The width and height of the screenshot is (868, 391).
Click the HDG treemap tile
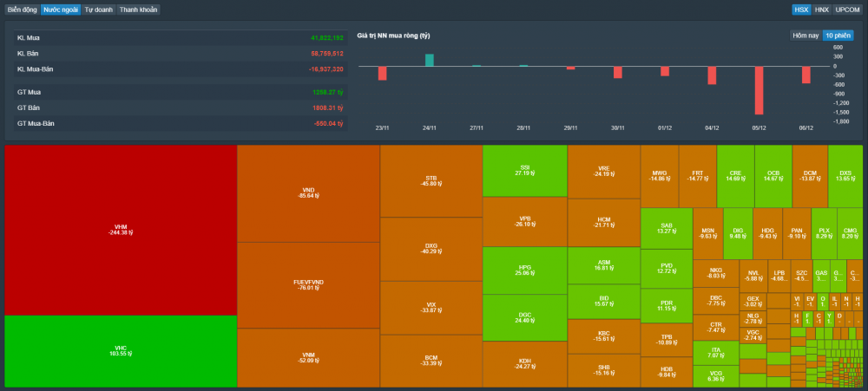[767, 233]
